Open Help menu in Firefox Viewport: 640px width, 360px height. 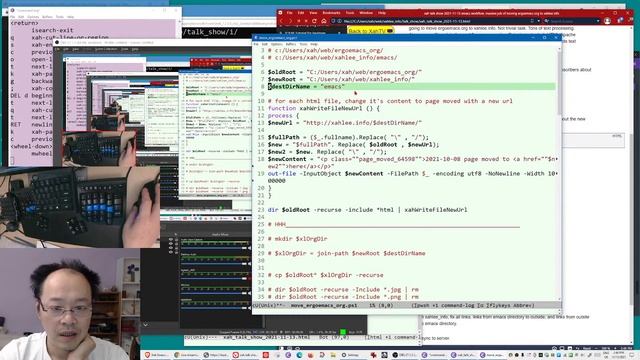point(382,13)
